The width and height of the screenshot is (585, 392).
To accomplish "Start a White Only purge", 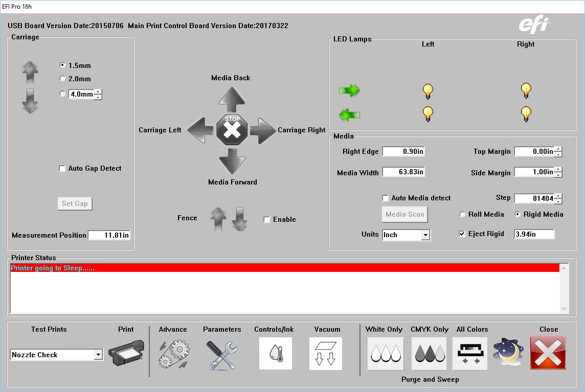I will [x=385, y=353].
